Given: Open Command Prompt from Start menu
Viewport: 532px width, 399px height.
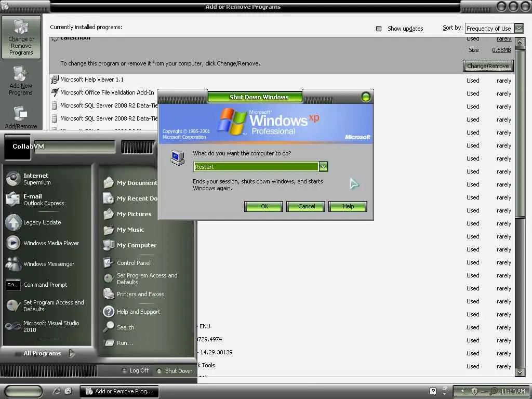Looking at the screenshot, I should [x=46, y=285].
